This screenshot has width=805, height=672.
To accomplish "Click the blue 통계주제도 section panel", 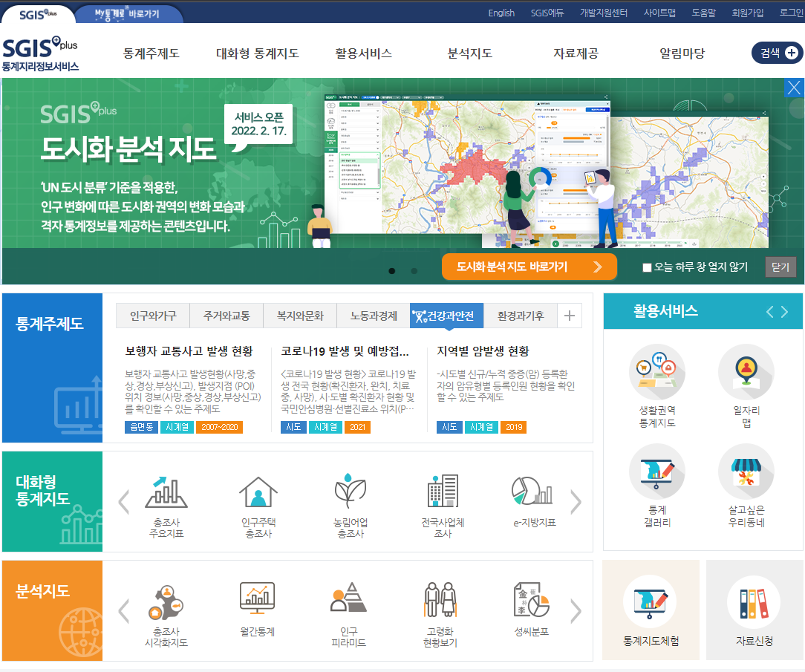I will point(53,368).
